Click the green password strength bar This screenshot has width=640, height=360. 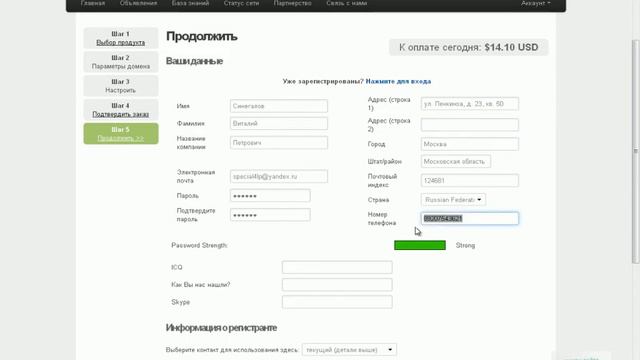coord(420,245)
